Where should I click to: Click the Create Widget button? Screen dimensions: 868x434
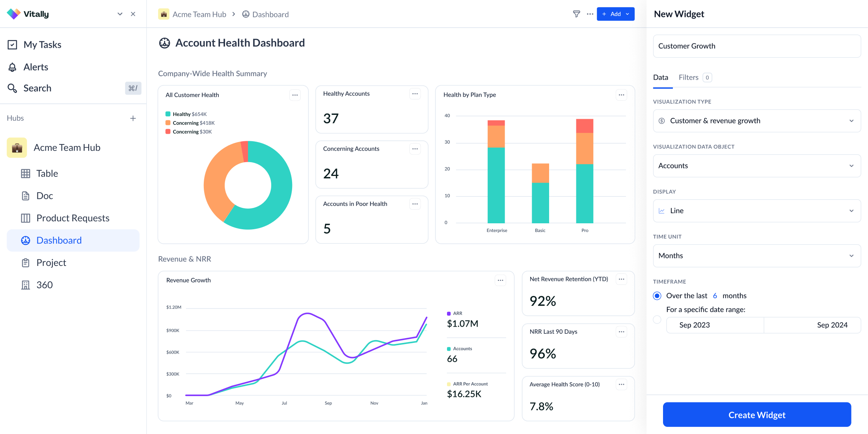[757, 415]
